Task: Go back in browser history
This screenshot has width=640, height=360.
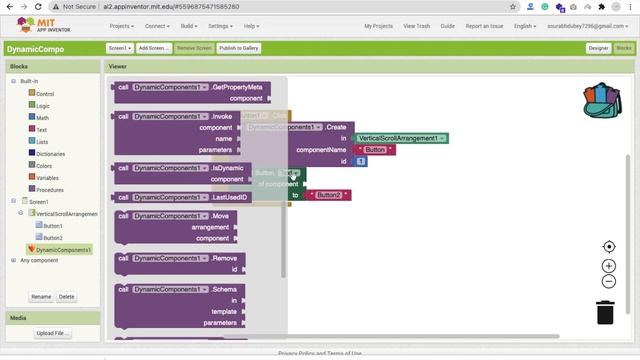Action: 9,7
